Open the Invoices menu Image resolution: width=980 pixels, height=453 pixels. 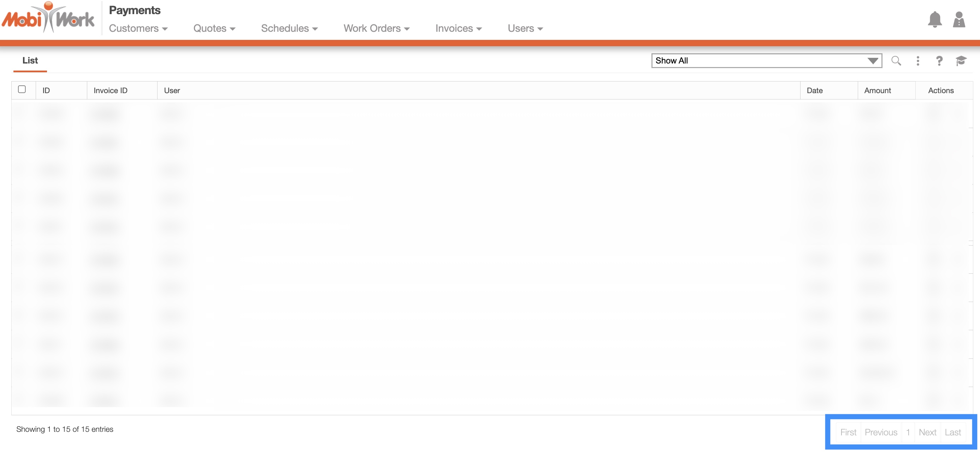[458, 29]
